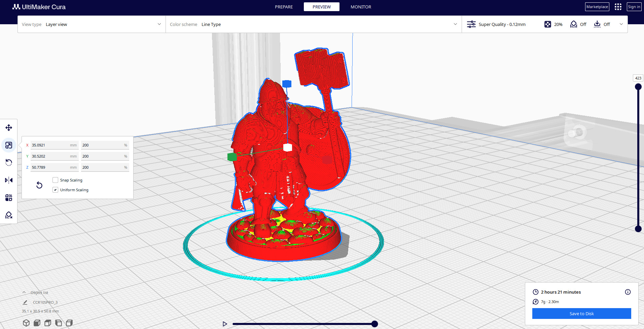Click the simulation path slider handle
The image size is (644, 329).
pyautogui.click(x=374, y=324)
